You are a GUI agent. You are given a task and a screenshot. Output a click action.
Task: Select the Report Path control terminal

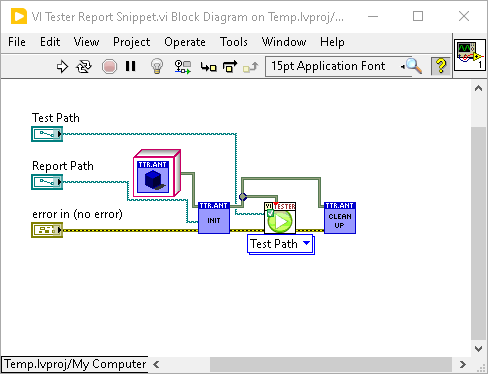point(47,182)
